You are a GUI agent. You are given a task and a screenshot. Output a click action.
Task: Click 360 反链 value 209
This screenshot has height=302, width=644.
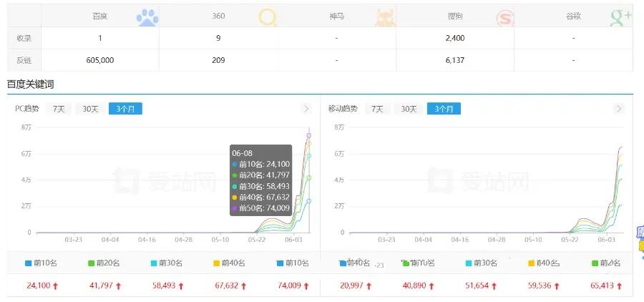coord(218,60)
